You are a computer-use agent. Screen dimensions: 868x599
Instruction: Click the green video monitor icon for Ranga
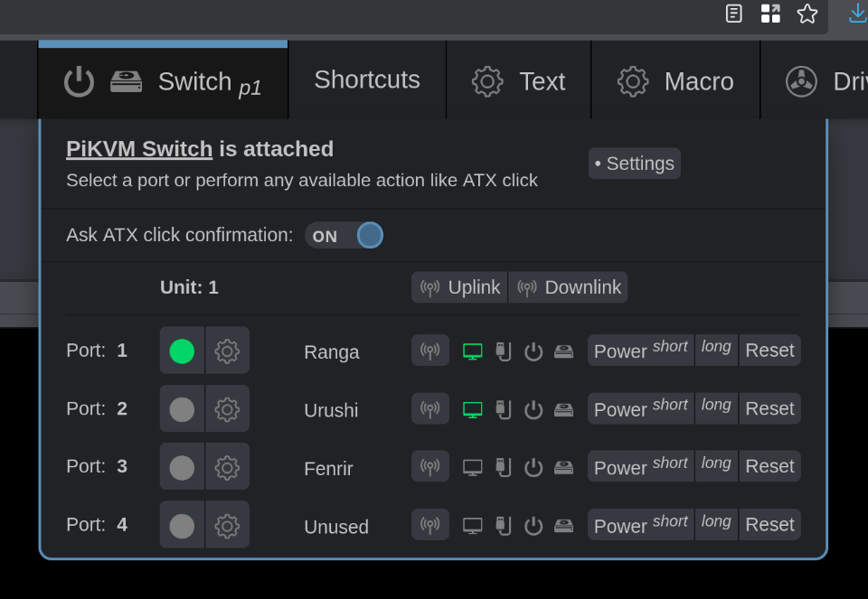(472, 351)
